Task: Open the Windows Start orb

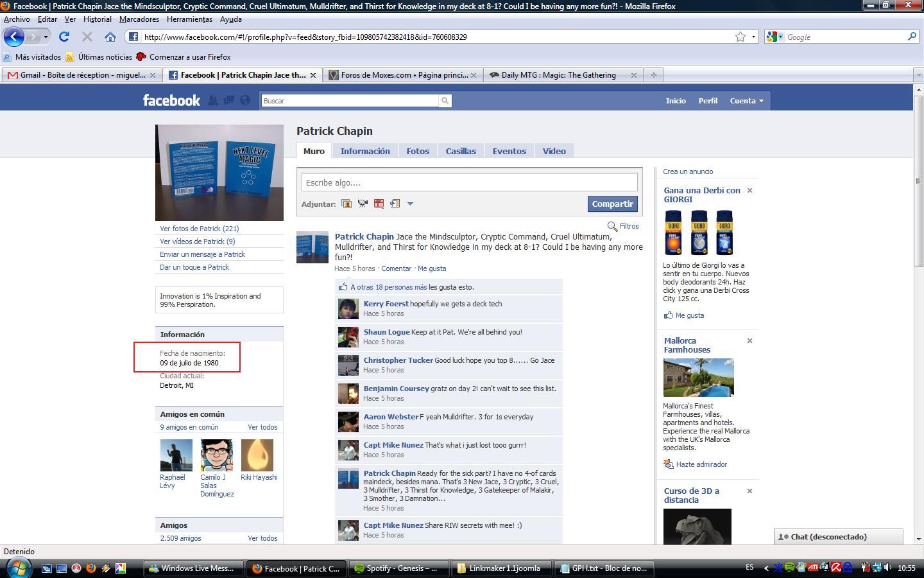Action: point(18,568)
